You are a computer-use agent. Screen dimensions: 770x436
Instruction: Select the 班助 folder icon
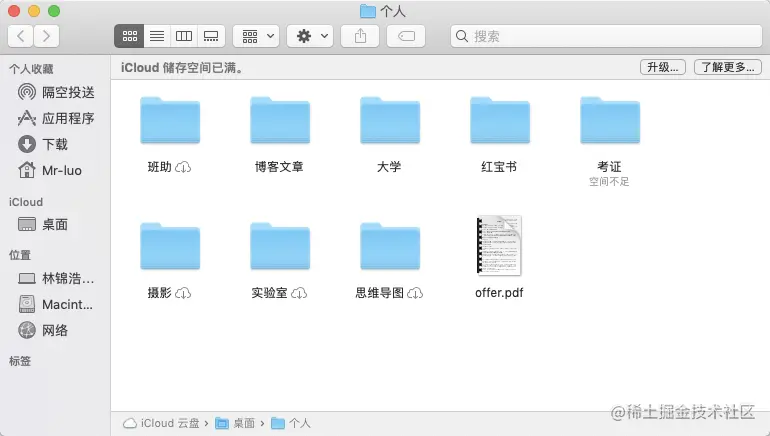coord(170,120)
